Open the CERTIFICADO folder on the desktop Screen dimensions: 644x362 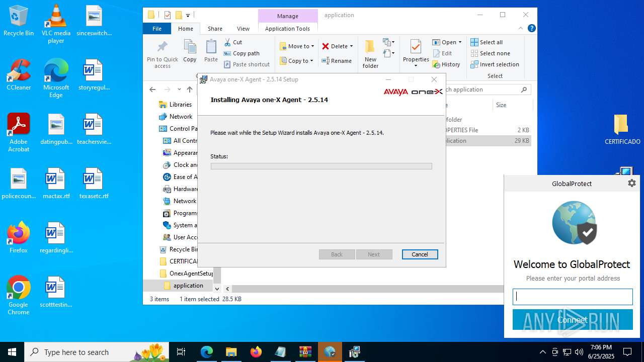coord(622,129)
